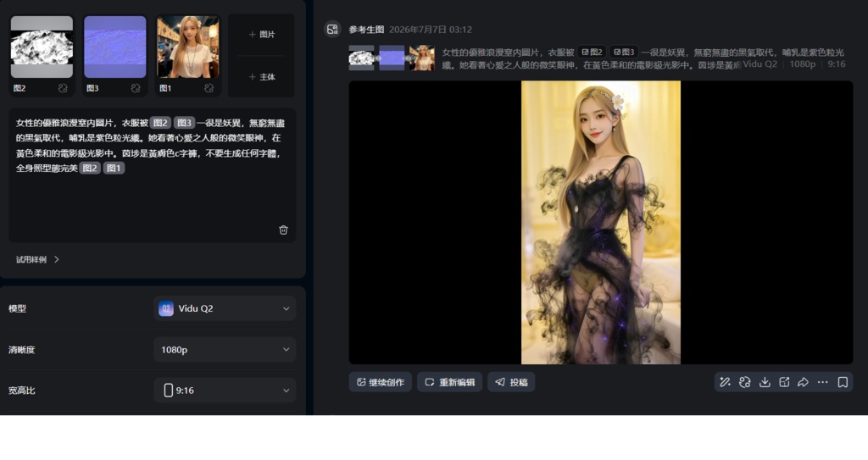The width and height of the screenshot is (868, 460).
Task: Open the three-dots more options menu
Action: click(822, 382)
